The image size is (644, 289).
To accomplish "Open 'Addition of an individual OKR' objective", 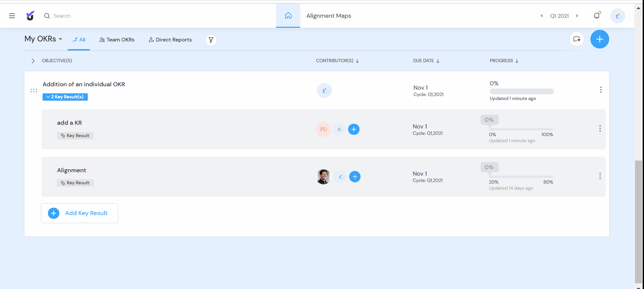I will tap(84, 84).
